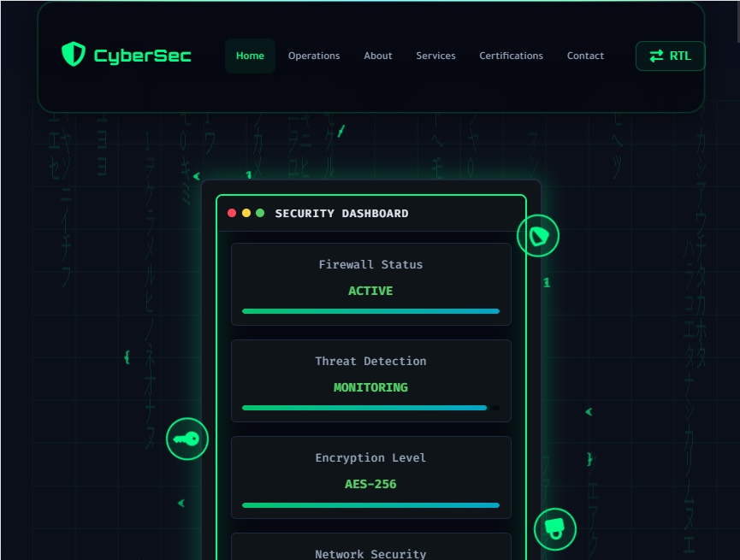The image size is (740, 560).
Task: Click the Threat Detection progress bar
Action: (x=370, y=408)
